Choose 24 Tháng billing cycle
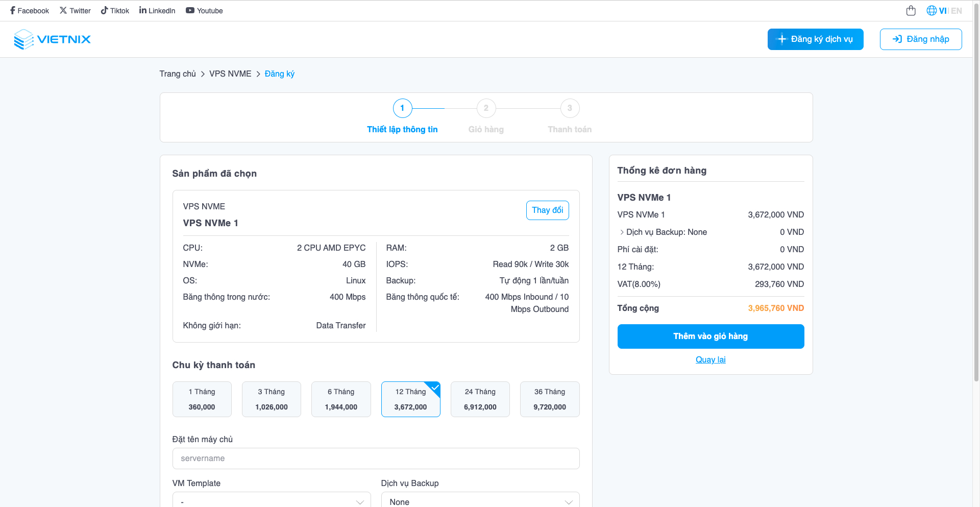This screenshot has width=980, height=507. click(x=480, y=399)
